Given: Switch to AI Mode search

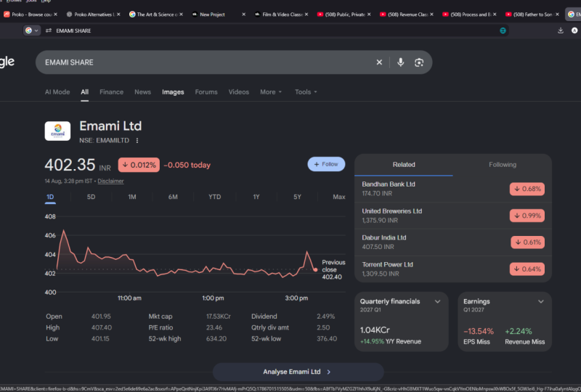Looking at the screenshot, I should [x=57, y=92].
